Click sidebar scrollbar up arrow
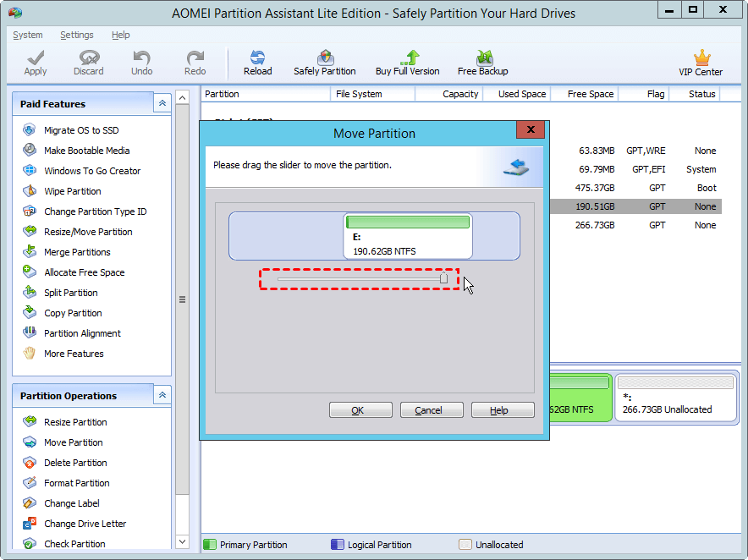The height and width of the screenshot is (560, 748). pyautogui.click(x=182, y=98)
